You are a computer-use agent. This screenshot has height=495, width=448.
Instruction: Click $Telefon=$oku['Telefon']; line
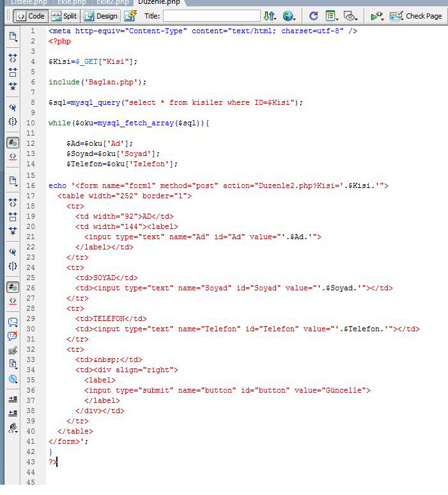pos(122,164)
